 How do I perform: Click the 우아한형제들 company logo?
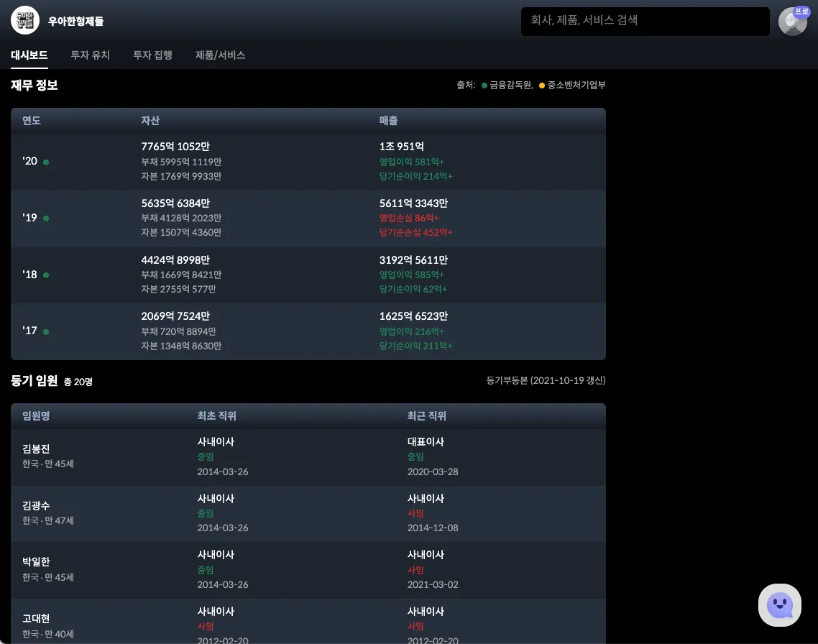pyautogui.click(x=25, y=20)
